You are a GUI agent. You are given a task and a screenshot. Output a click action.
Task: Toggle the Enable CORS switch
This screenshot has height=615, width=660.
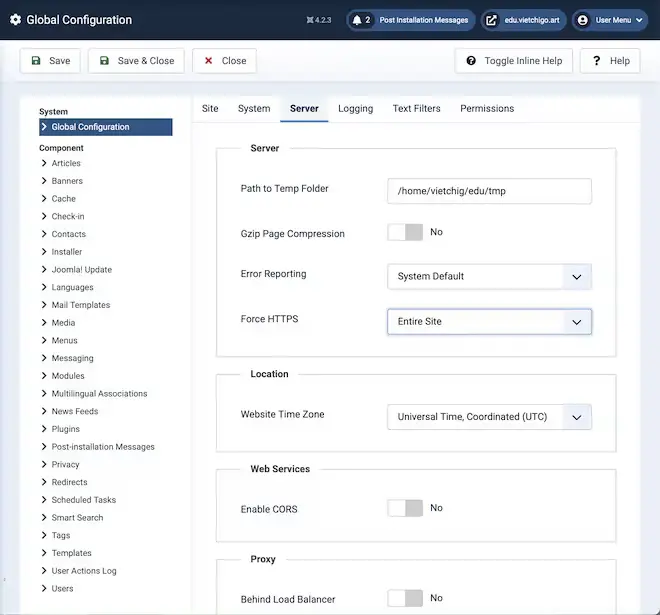[405, 508]
